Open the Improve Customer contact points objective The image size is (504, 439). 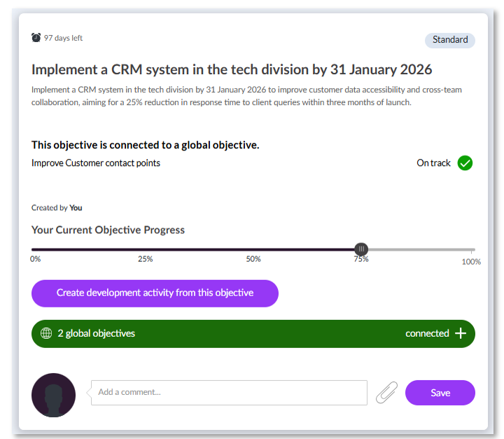pos(96,163)
